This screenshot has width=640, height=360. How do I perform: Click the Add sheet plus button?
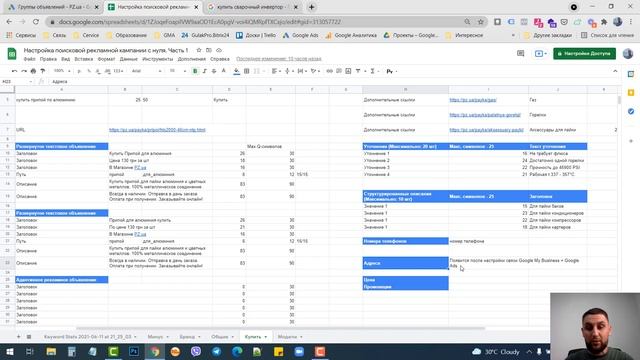[x=18, y=337]
